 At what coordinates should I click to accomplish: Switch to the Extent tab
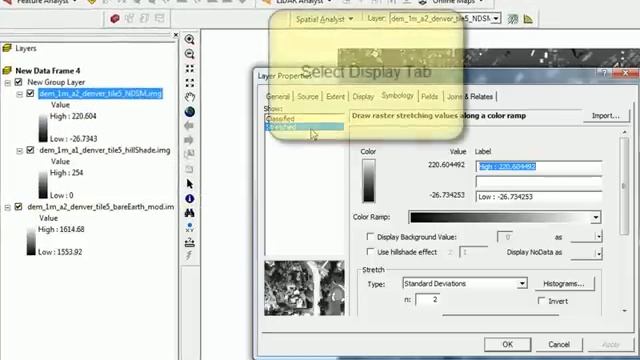tap(335, 97)
